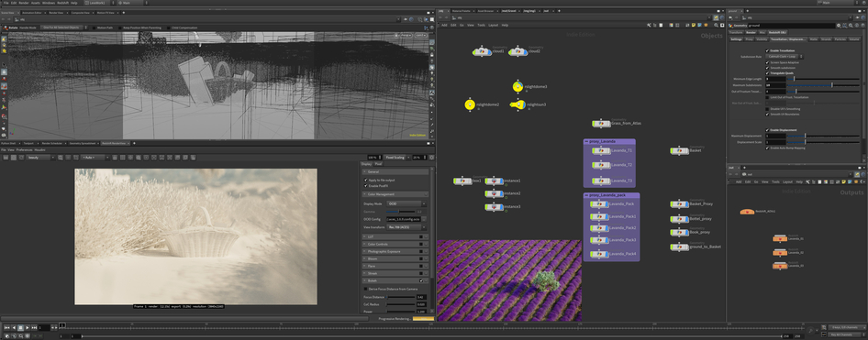Open the beauty AOV dropdown
This screenshot has height=340, width=868.
[x=39, y=158]
